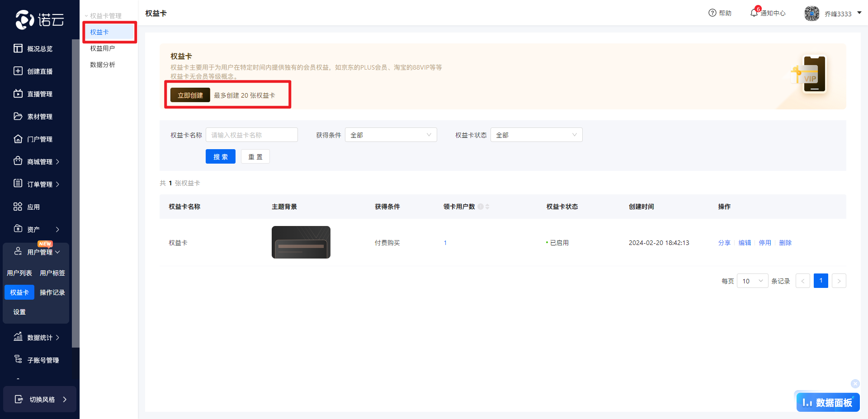The height and width of the screenshot is (419, 868).
Task: Open the per-page count dropdown
Action: click(752, 281)
